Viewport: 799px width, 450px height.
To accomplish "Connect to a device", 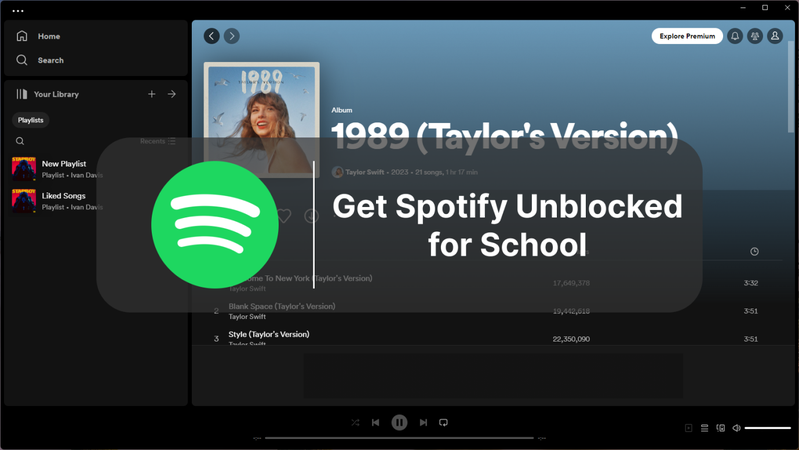I will click(x=721, y=428).
